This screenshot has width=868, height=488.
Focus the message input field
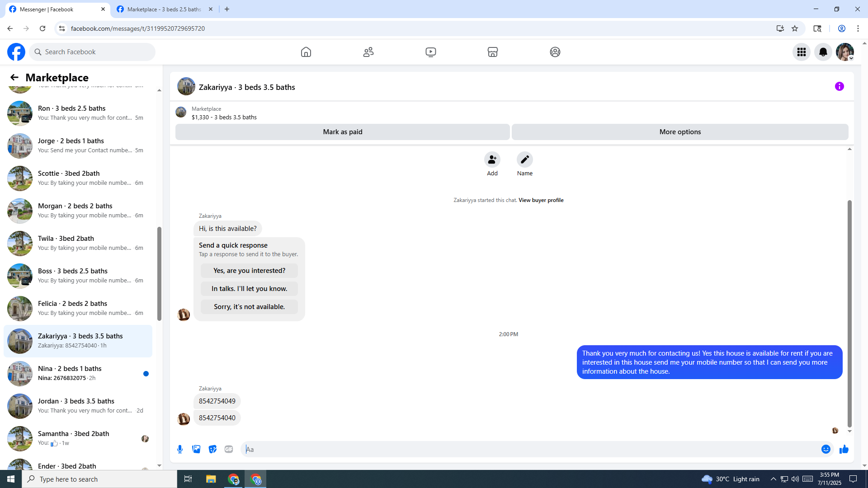(x=531, y=449)
